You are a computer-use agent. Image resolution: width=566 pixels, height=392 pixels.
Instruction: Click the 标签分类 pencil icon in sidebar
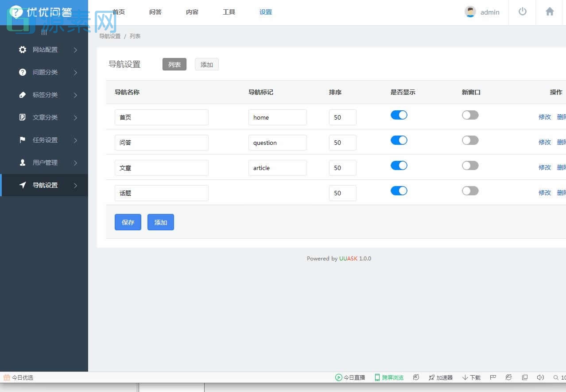tap(23, 95)
